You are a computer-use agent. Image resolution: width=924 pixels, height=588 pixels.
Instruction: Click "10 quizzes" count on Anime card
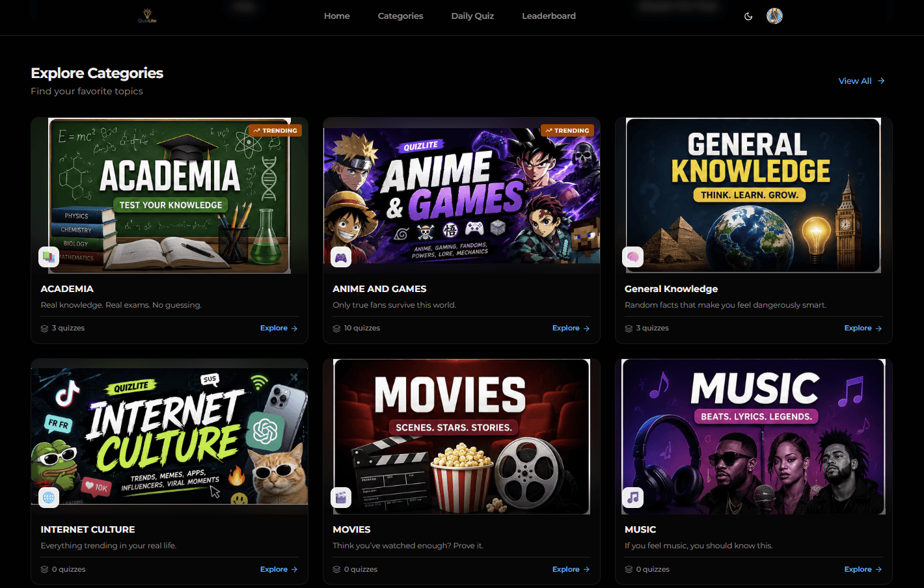362,328
